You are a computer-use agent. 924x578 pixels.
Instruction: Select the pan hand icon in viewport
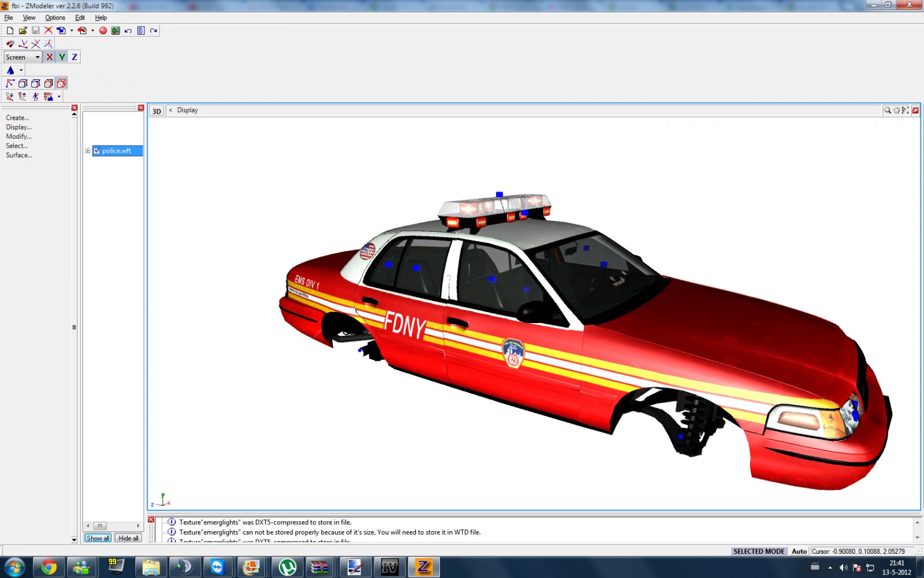click(896, 110)
